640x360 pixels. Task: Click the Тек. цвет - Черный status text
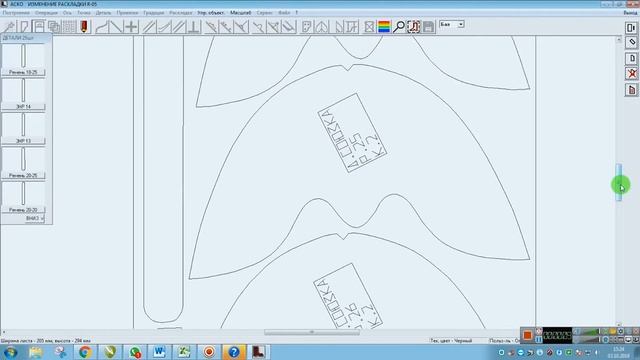point(451,340)
